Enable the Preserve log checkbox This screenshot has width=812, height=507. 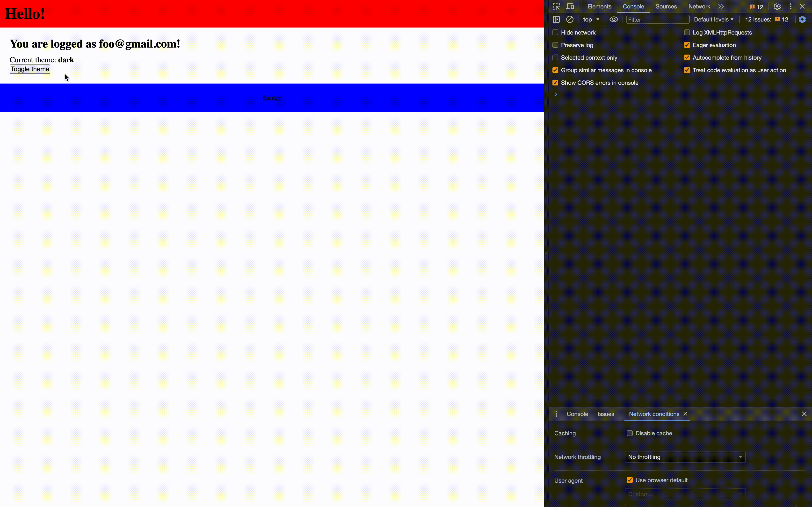555,45
